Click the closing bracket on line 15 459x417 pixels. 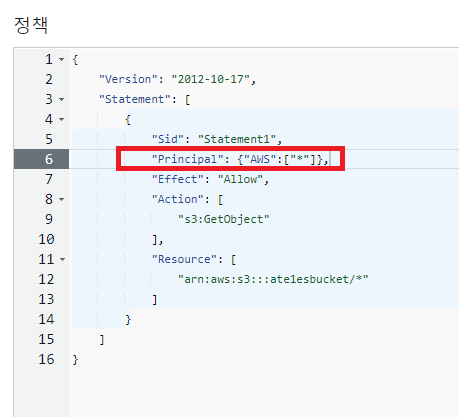(102, 340)
